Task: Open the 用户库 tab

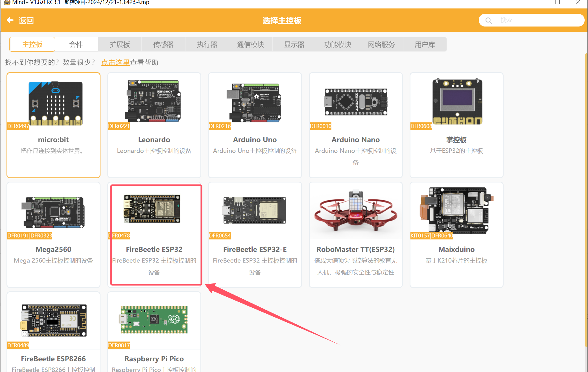Action: click(x=425, y=45)
